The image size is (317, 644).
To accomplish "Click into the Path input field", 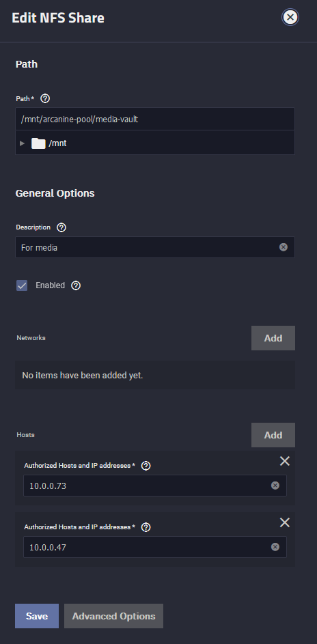I will pos(155,119).
